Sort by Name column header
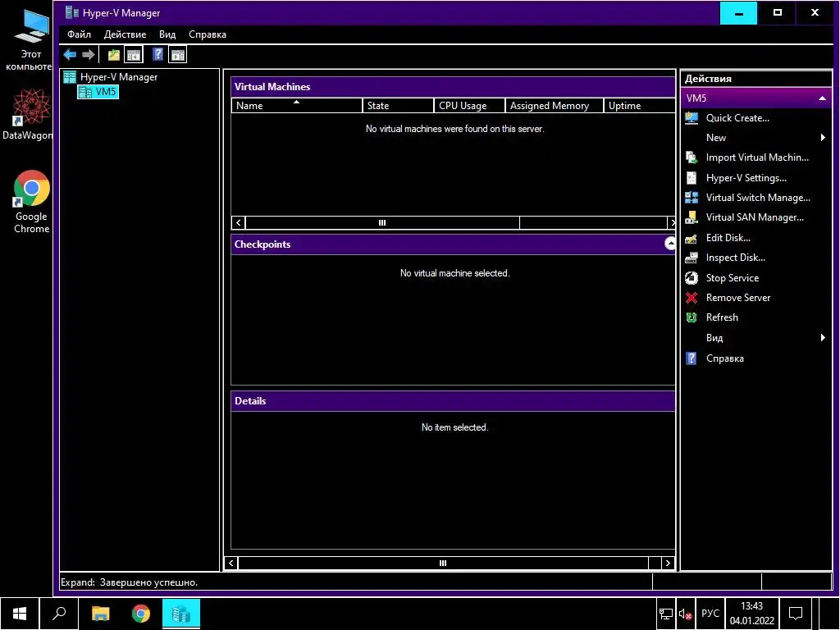Viewport: 840px width, 630px height. click(297, 106)
